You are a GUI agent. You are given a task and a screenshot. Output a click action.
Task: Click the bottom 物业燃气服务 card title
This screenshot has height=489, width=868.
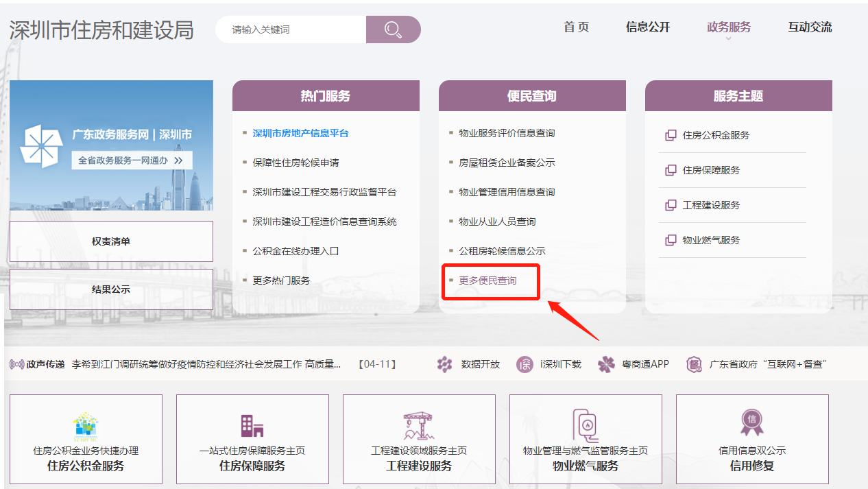[x=586, y=466]
